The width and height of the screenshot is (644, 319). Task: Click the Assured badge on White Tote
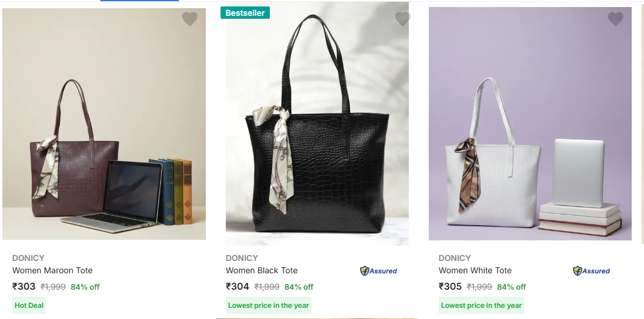coord(591,271)
